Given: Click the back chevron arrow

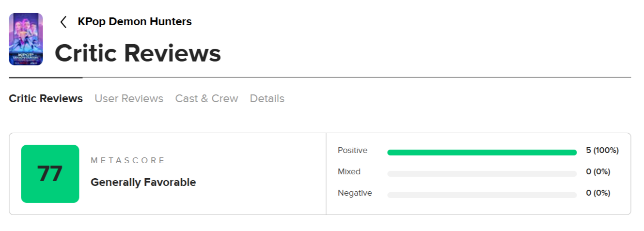Looking at the screenshot, I should point(63,22).
